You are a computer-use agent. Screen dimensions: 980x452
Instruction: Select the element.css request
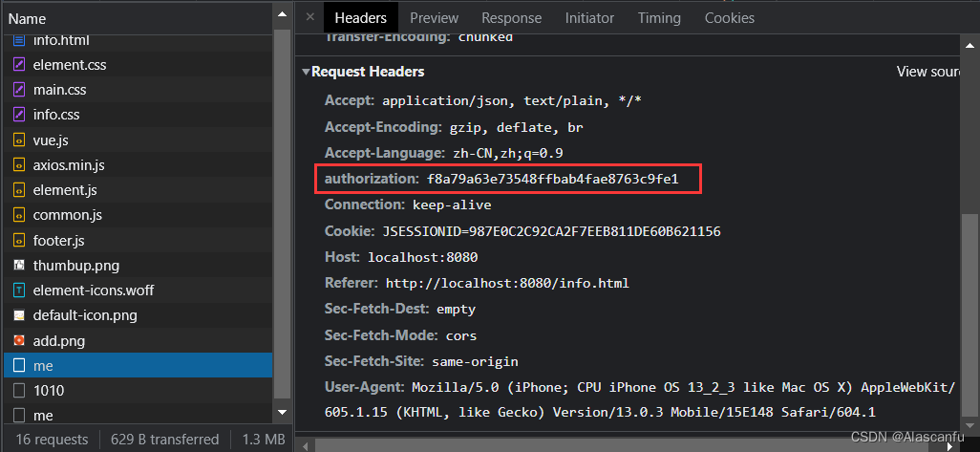click(138, 64)
